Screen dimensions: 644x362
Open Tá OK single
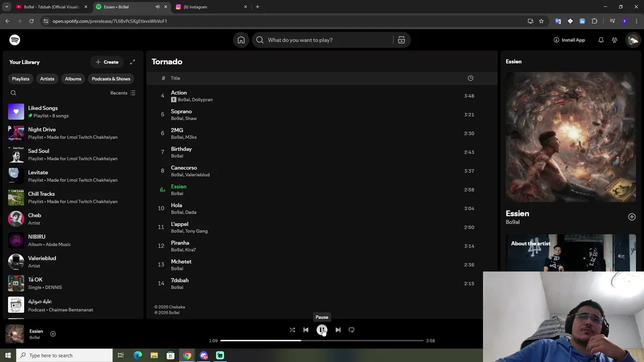(x=72, y=283)
